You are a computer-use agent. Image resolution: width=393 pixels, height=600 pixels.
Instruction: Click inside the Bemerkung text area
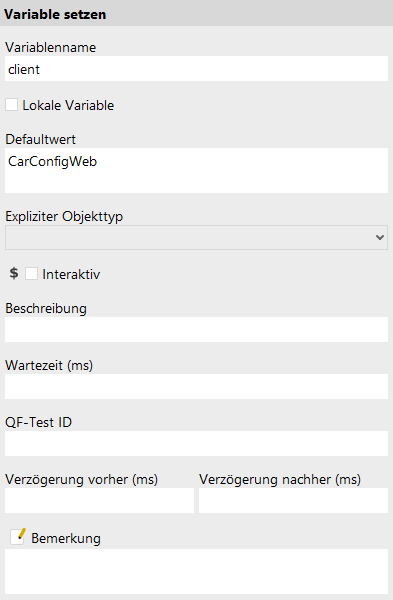(196, 572)
